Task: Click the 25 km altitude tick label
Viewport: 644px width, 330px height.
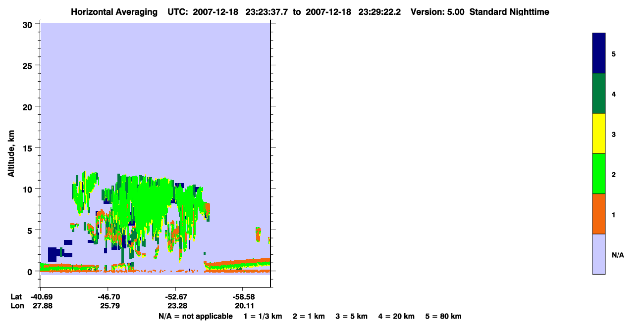Action: pos(29,65)
